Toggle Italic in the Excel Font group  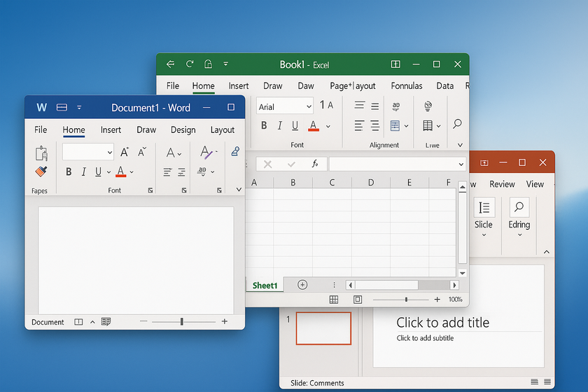279,126
